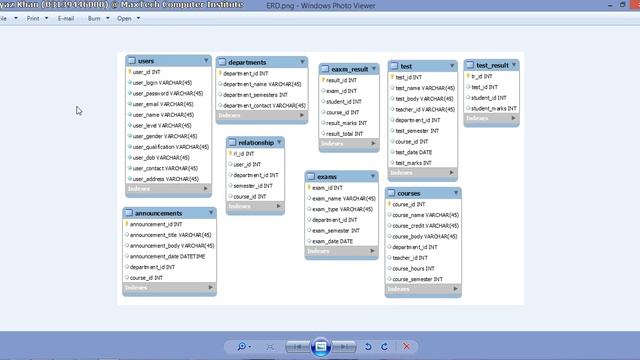
Task: Expand Indexes arrow in courses table
Action: [x=456, y=289]
